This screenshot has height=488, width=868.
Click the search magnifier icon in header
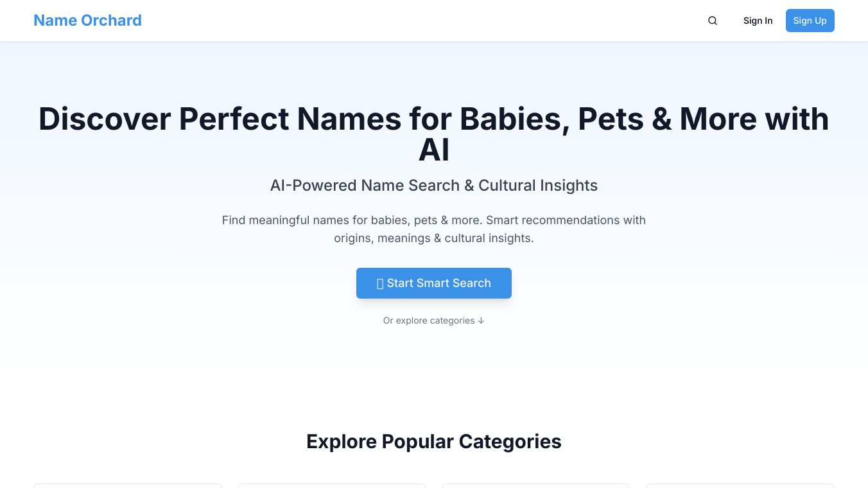pyautogui.click(x=713, y=21)
